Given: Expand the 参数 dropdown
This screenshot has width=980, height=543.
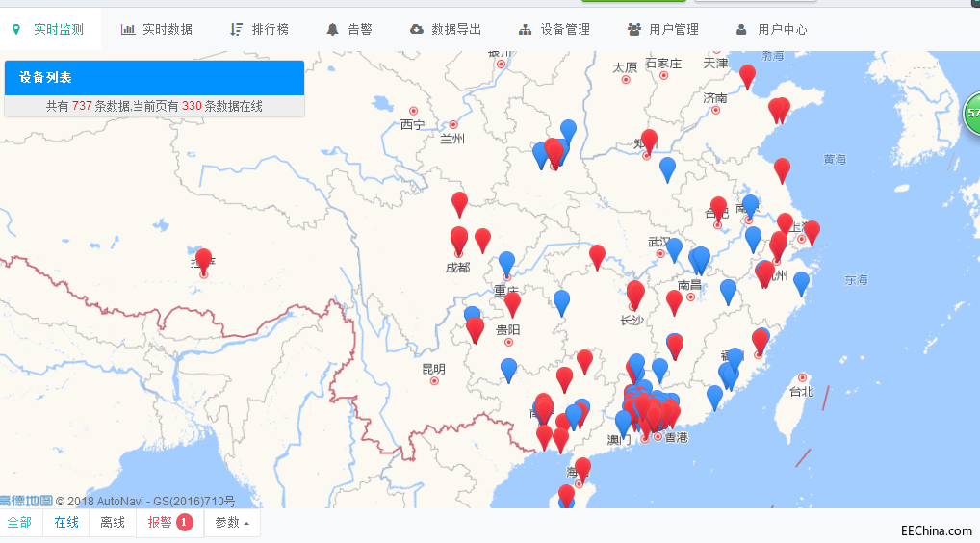Looking at the screenshot, I should coord(232,523).
